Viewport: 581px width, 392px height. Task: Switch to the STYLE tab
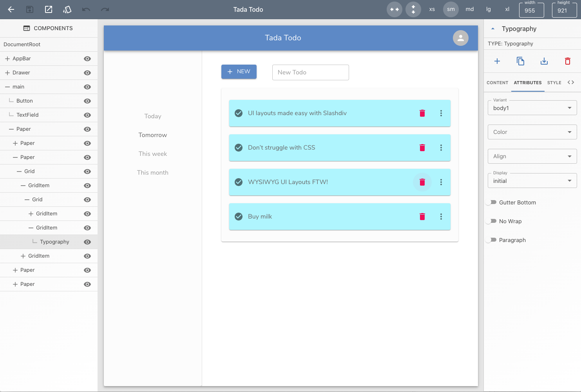[x=554, y=83]
